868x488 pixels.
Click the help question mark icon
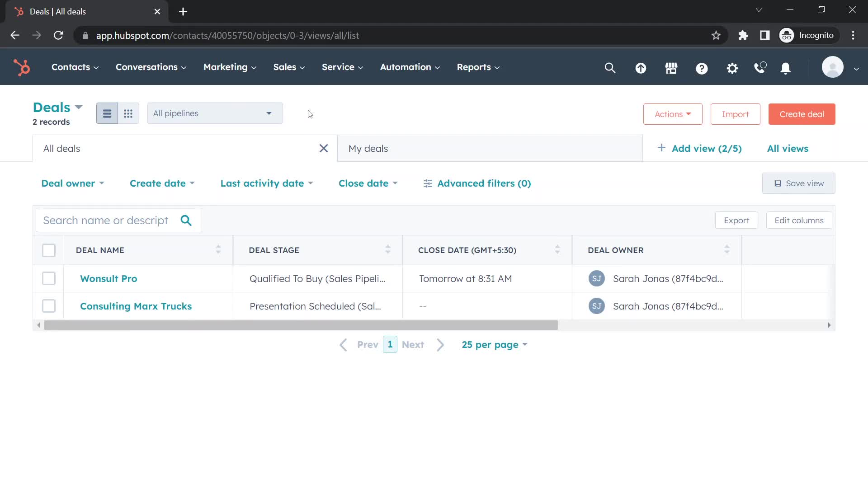702,67
